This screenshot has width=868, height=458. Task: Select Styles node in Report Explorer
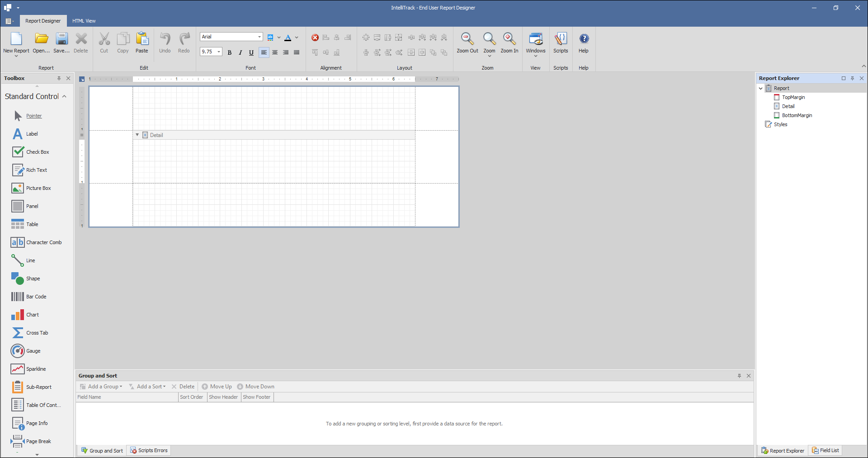[x=780, y=124]
